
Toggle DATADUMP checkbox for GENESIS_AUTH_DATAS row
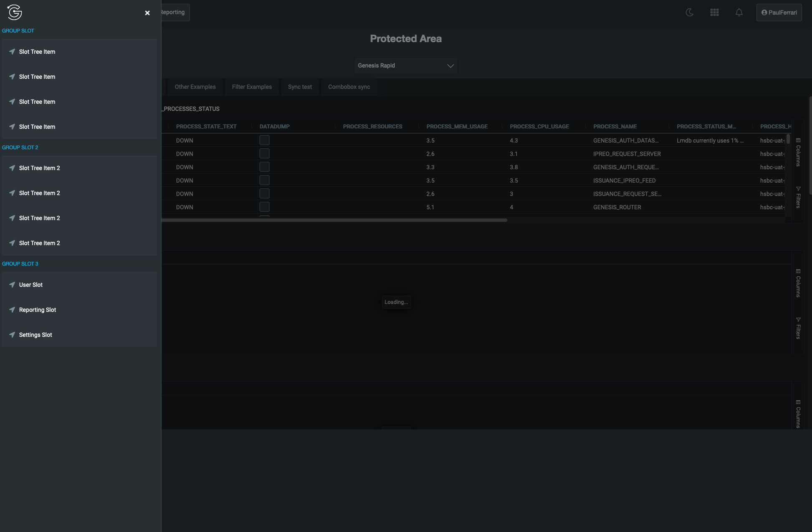[265, 140]
